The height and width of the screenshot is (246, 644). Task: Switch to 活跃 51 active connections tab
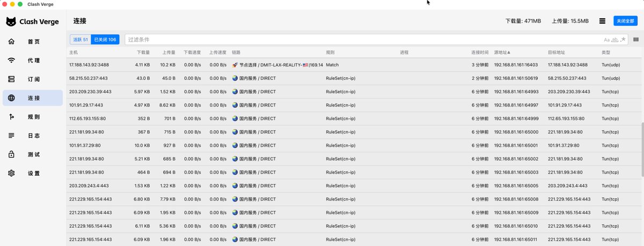point(80,40)
